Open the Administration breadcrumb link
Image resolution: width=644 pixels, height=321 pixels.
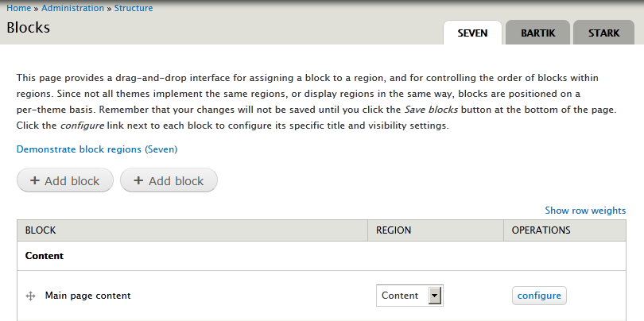(x=72, y=8)
